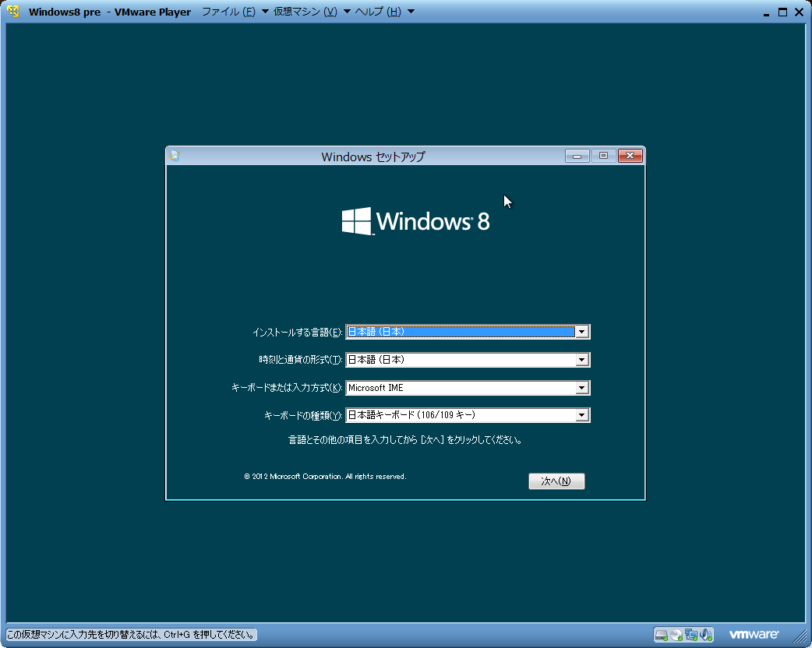The image size is (812, 648).
Task: Click the vmware logo in status bar
Action: tap(754, 635)
